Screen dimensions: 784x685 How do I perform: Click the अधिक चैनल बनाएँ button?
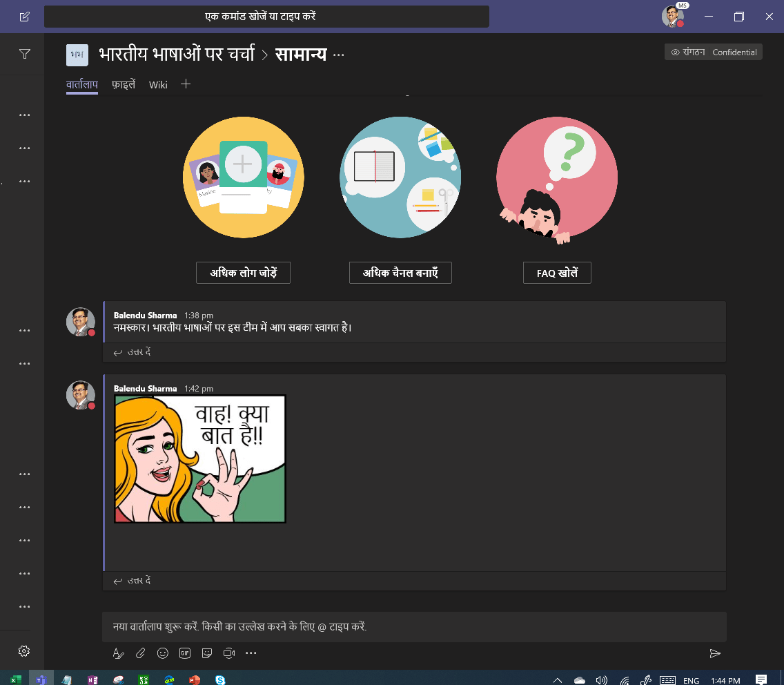click(400, 273)
